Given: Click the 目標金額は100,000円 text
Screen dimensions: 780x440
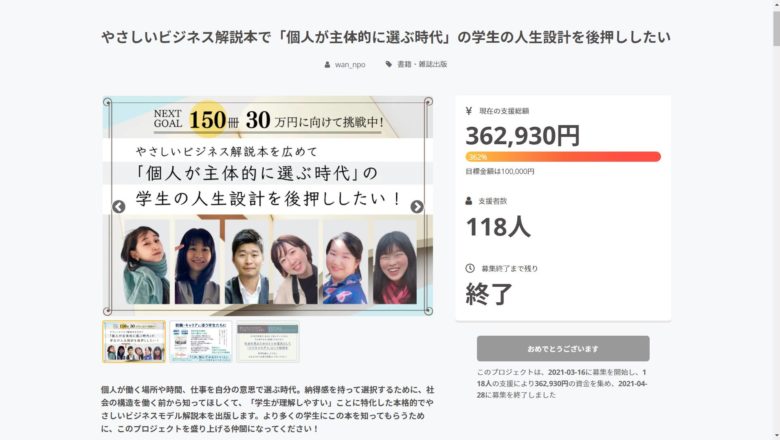Looking at the screenshot, I should point(499,172).
